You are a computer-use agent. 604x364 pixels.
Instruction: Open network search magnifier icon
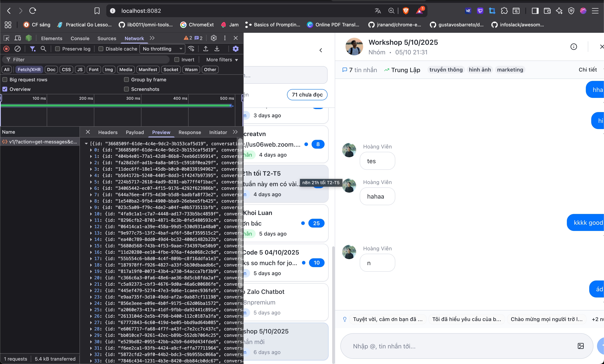point(43,49)
